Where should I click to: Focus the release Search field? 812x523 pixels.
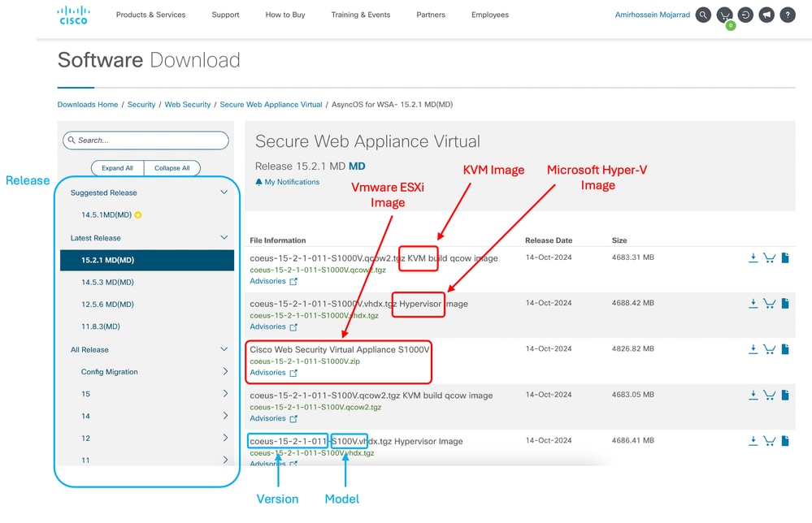pos(145,140)
